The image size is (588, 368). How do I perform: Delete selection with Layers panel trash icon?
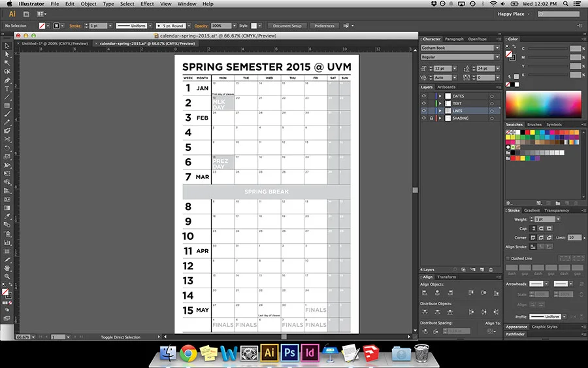[x=491, y=270]
